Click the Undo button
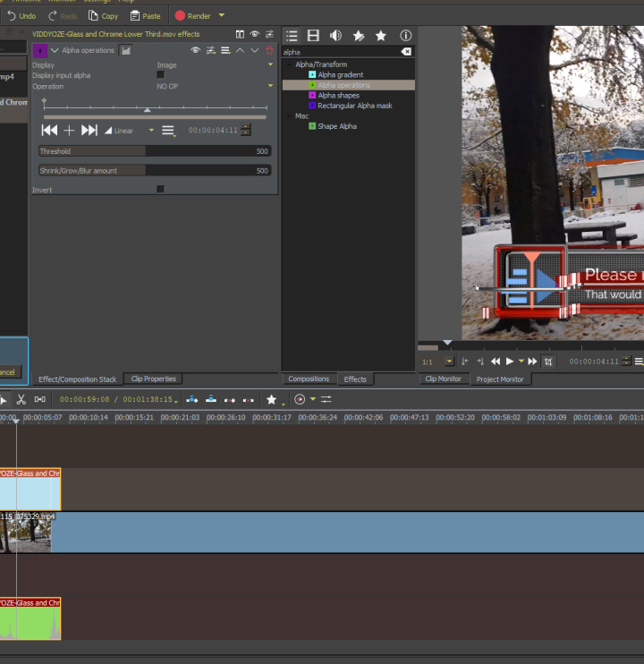The width and height of the screenshot is (644, 664). coord(21,16)
